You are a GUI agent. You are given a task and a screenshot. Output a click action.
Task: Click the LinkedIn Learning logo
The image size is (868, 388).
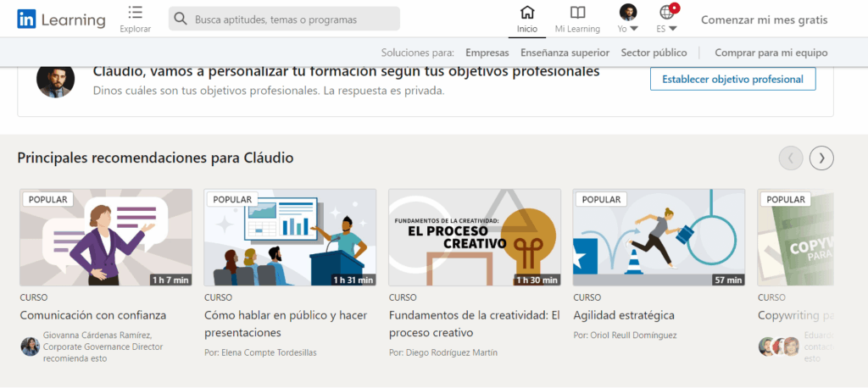pyautogui.click(x=61, y=20)
